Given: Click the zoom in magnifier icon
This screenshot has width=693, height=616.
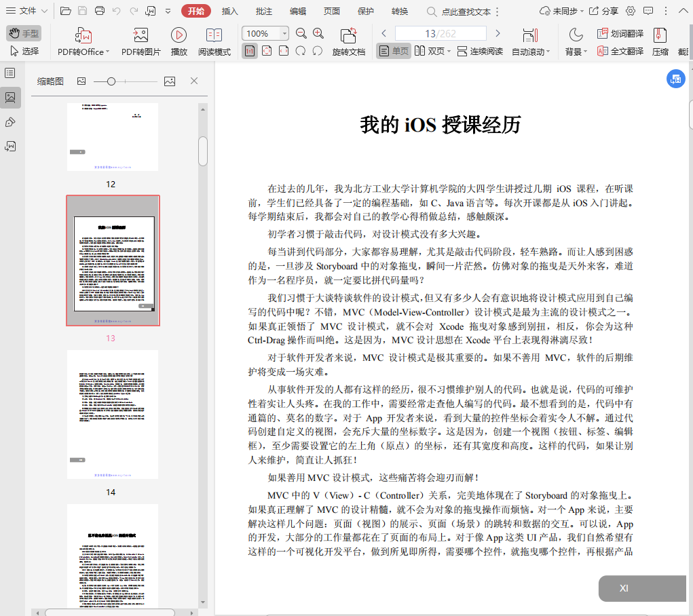Looking at the screenshot, I should click(x=318, y=33).
